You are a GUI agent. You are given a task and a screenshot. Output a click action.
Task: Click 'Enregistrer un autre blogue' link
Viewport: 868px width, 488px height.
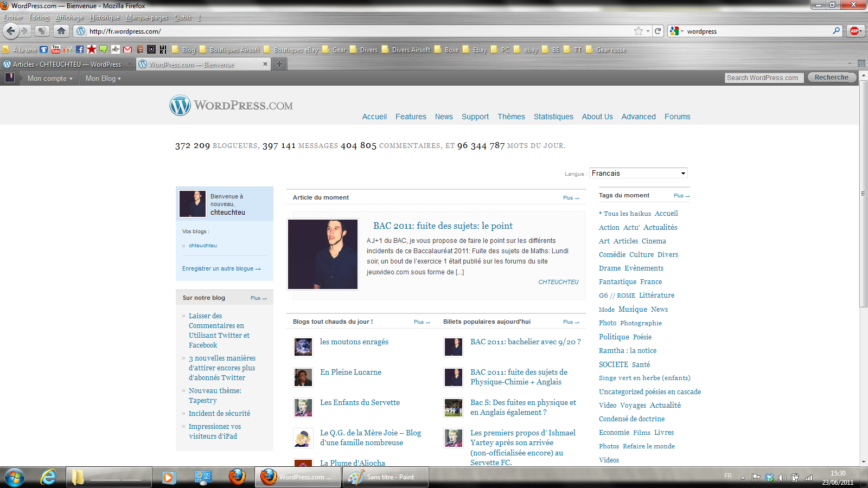coord(221,268)
